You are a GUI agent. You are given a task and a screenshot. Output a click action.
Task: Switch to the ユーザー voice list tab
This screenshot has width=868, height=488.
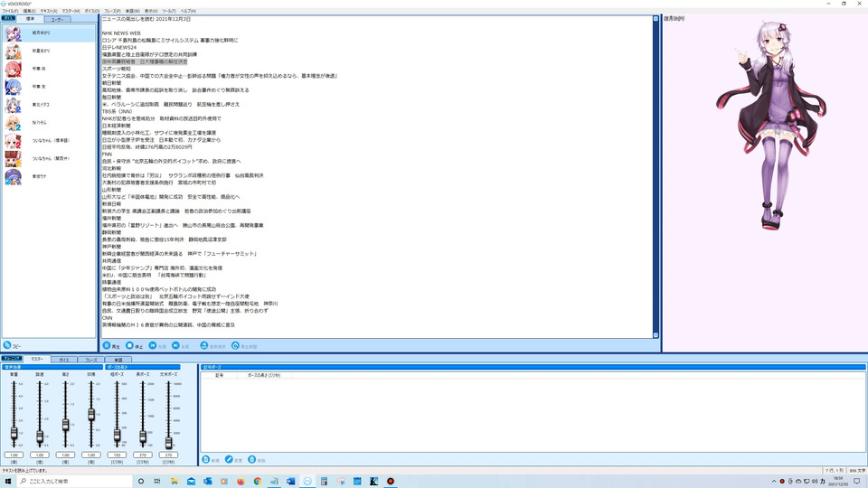57,19
